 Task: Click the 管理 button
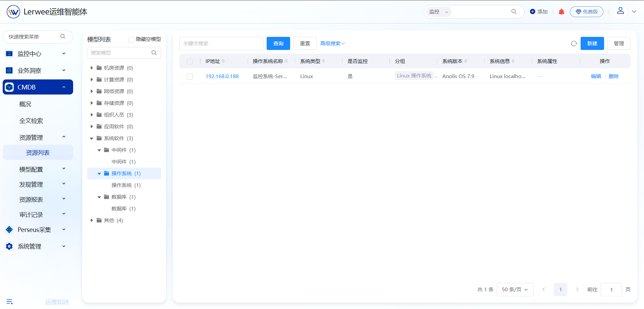(619, 44)
